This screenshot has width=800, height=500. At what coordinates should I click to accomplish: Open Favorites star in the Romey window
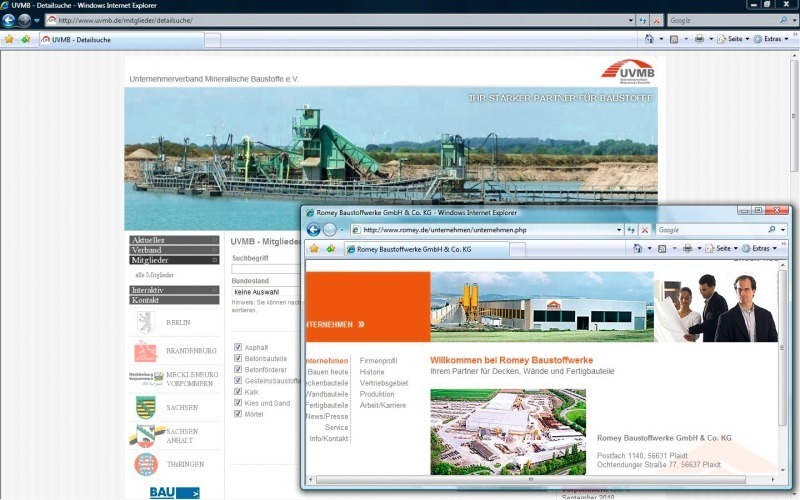tap(314, 248)
